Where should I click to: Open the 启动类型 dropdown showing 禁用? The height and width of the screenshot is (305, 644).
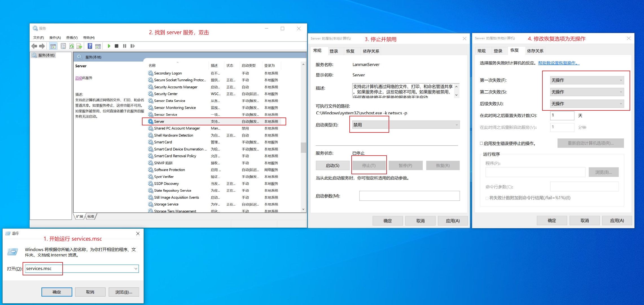tap(406, 125)
